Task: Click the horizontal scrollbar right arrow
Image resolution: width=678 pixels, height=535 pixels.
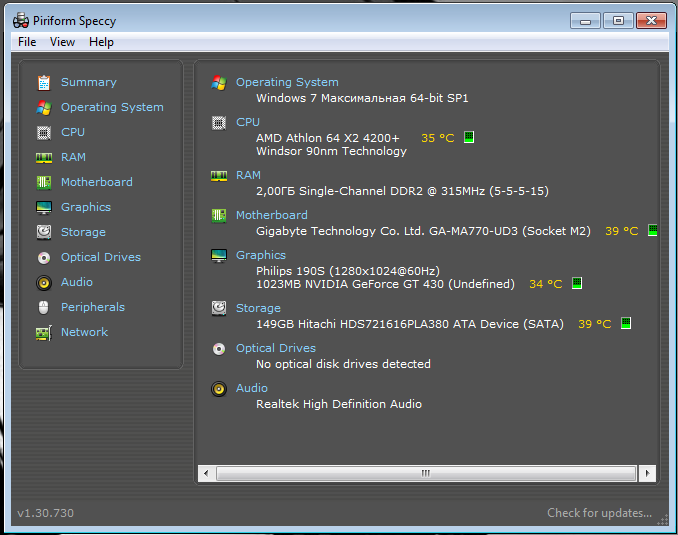Action: point(647,473)
